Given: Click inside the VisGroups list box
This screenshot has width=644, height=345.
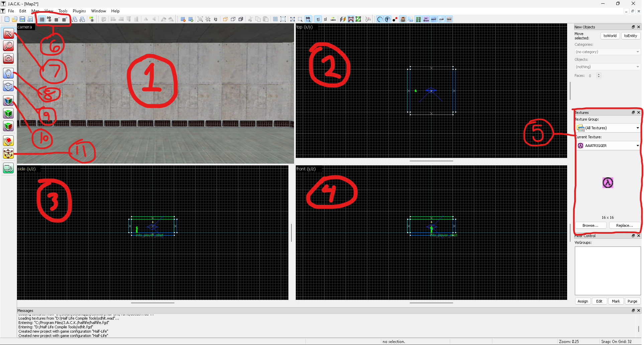Looking at the screenshot, I should coord(608,271).
